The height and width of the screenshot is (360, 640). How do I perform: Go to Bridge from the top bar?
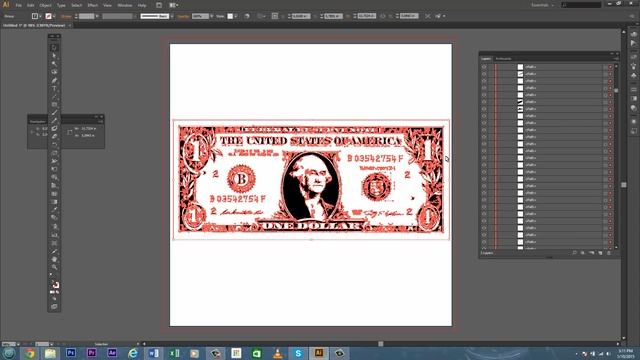[159, 5]
